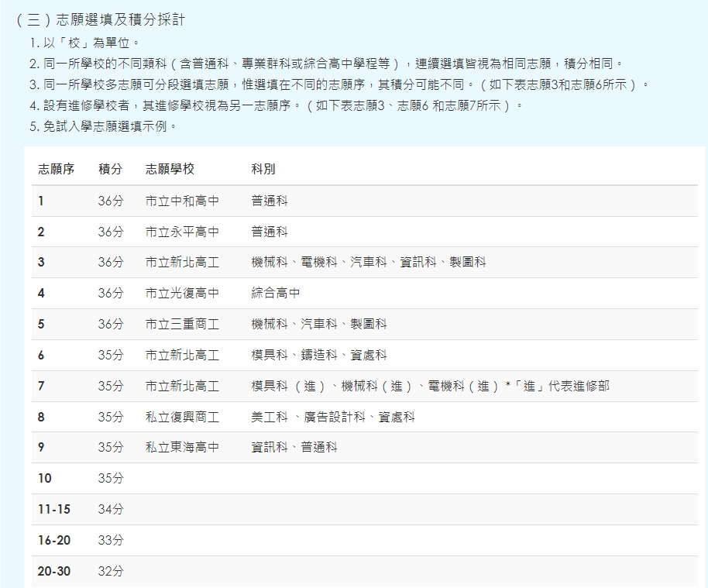Click rule 3 about 多志願可分段選填志願
Image resolution: width=708 pixels, height=588 pixels.
[x=339, y=84]
